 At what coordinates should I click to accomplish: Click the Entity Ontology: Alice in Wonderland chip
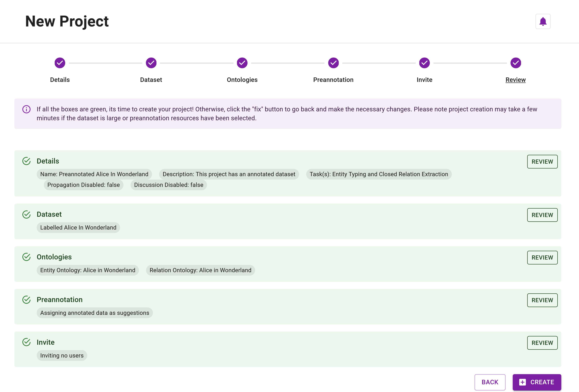[88, 270]
